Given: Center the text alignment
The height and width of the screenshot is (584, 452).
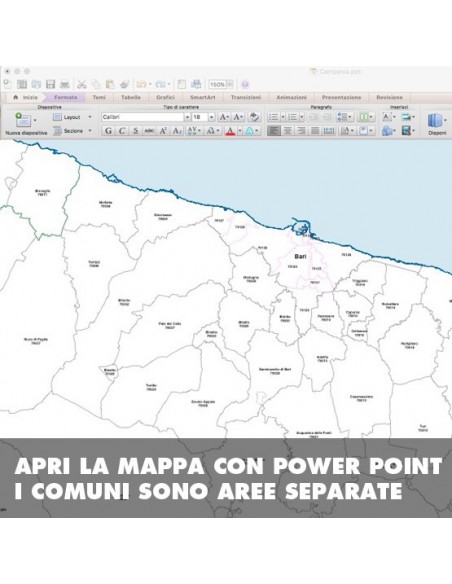Looking at the screenshot, I should 287,131.
